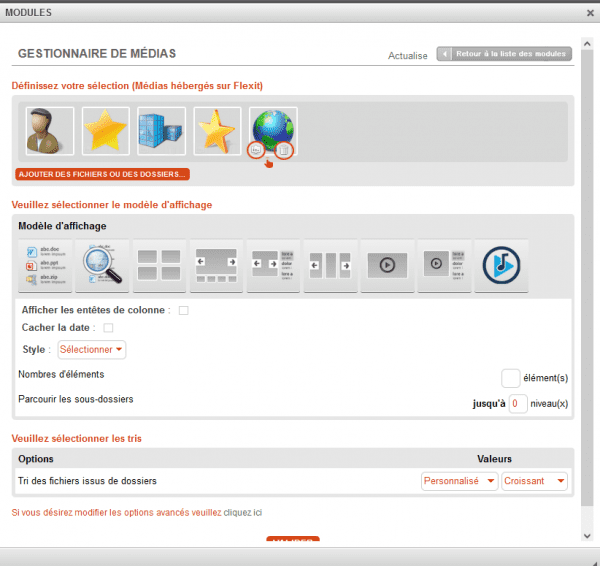Click the 'Nombres d'éléments' input field
The width and height of the screenshot is (600, 566).
click(510, 377)
